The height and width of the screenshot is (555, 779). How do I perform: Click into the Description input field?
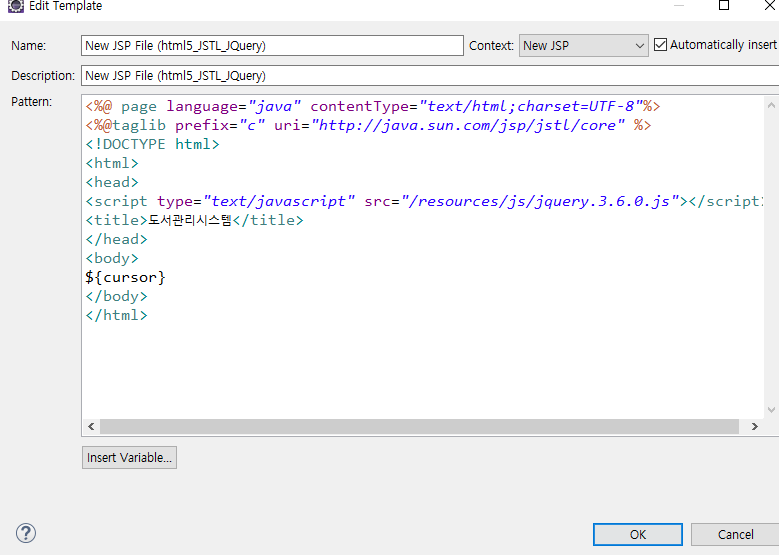click(430, 76)
